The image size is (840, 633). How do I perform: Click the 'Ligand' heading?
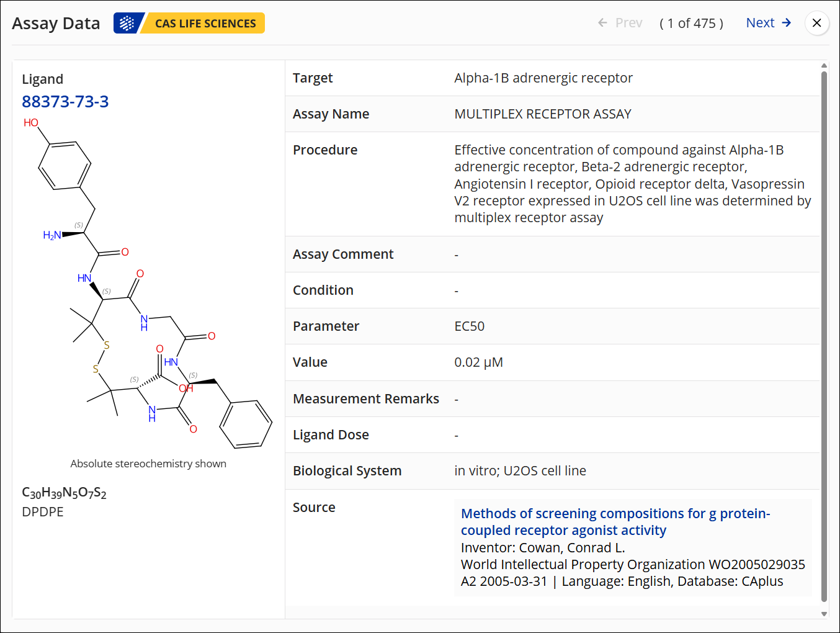[43, 79]
